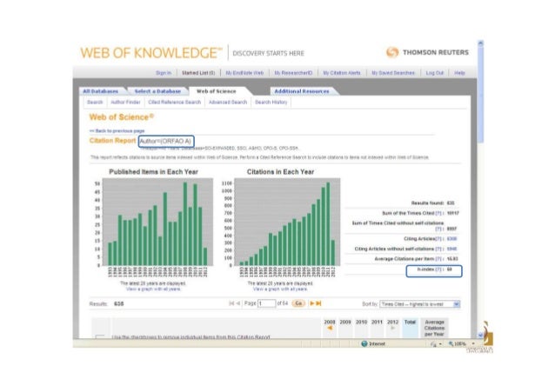Open My Citation Alerts link
Viewport: 555px width, 392px height.
click(342, 73)
